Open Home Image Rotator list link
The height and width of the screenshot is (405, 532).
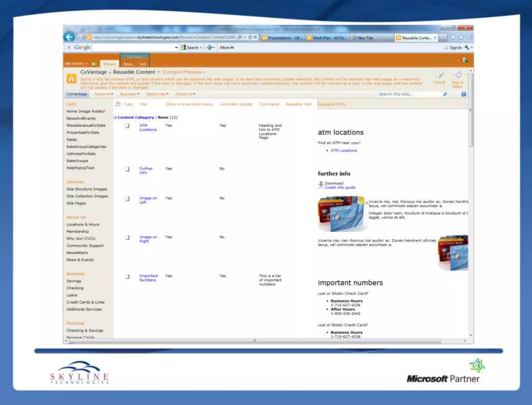[x=86, y=111]
